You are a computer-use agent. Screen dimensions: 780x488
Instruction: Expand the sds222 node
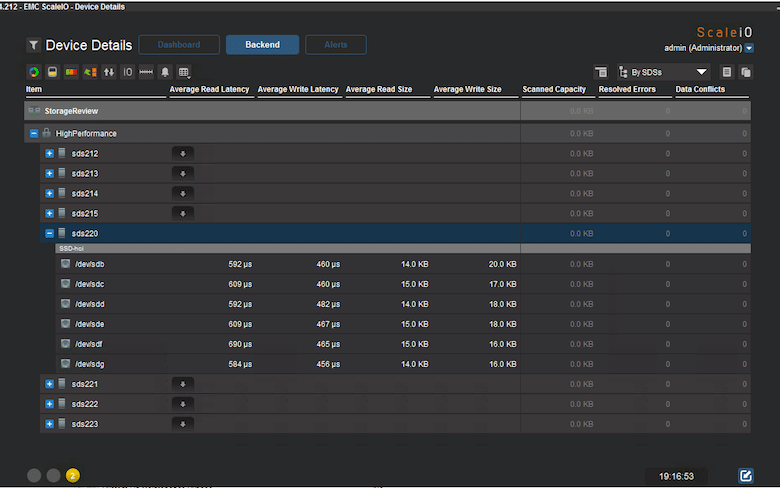[49, 403]
